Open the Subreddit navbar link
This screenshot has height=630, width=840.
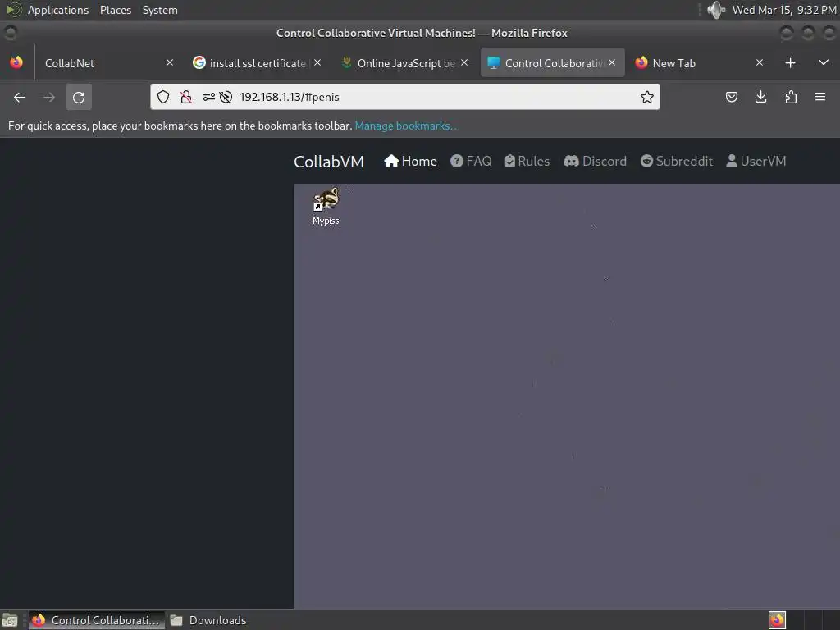[677, 162]
